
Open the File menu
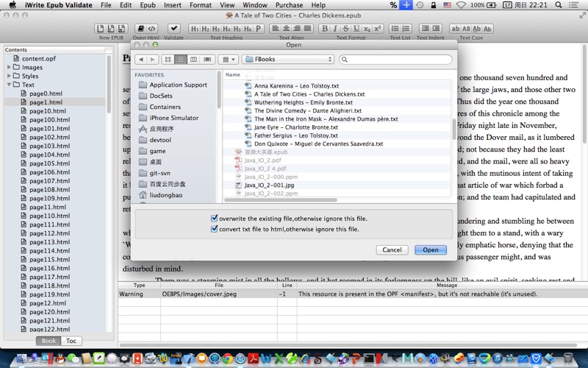pyautogui.click(x=106, y=5)
